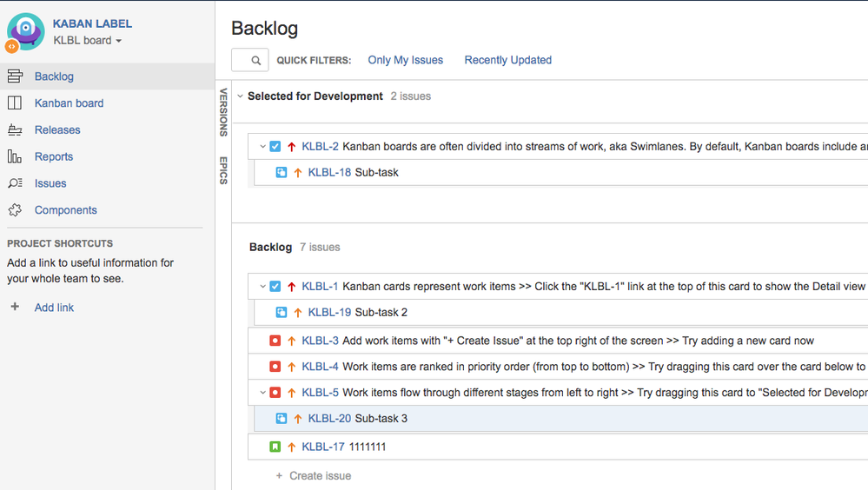Click the '7 issues' count text
The image size is (868, 490).
pyautogui.click(x=320, y=247)
